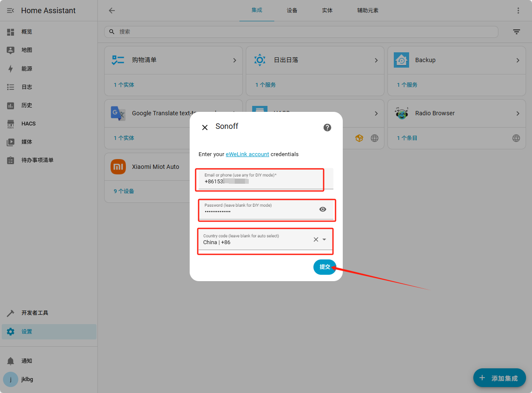Image resolution: width=532 pixels, height=393 pixels.
Task: Click the 购物清单 shopping list icon
Action: pos(118,60)
